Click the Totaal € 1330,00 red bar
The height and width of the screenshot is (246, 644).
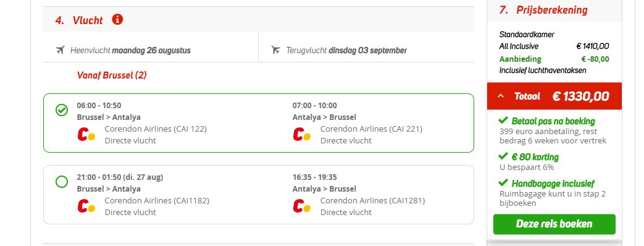tap(554, 96)
